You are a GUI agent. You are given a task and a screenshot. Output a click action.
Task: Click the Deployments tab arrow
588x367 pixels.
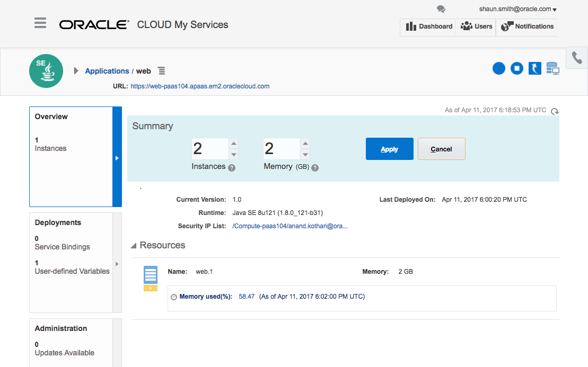(117, 264)
